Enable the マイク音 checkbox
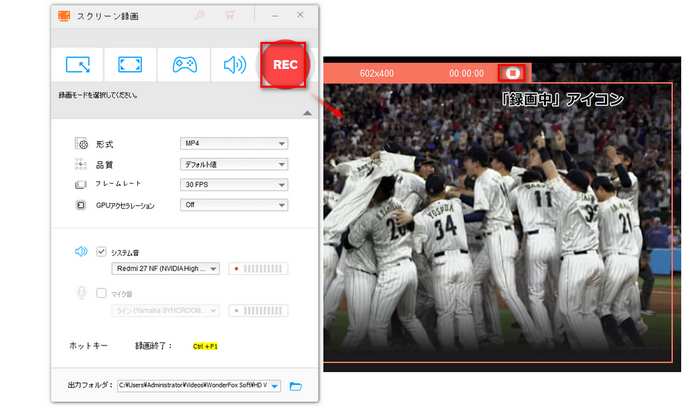The width and height of the screenshot is (700, 407). click(x=101, y=293)
